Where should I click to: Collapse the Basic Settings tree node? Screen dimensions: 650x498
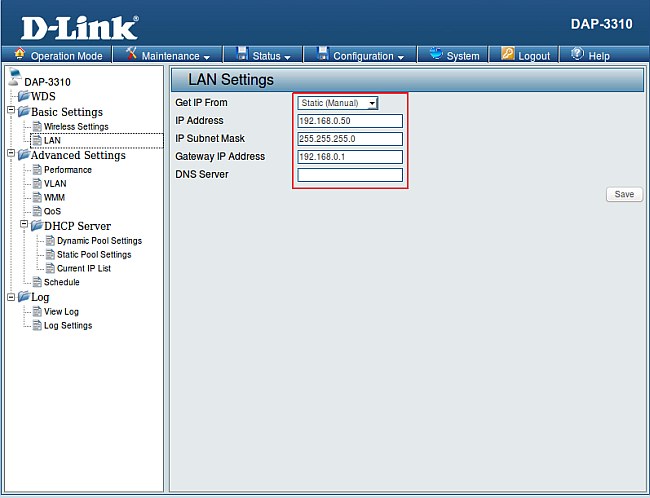click(x=10, y=112)
